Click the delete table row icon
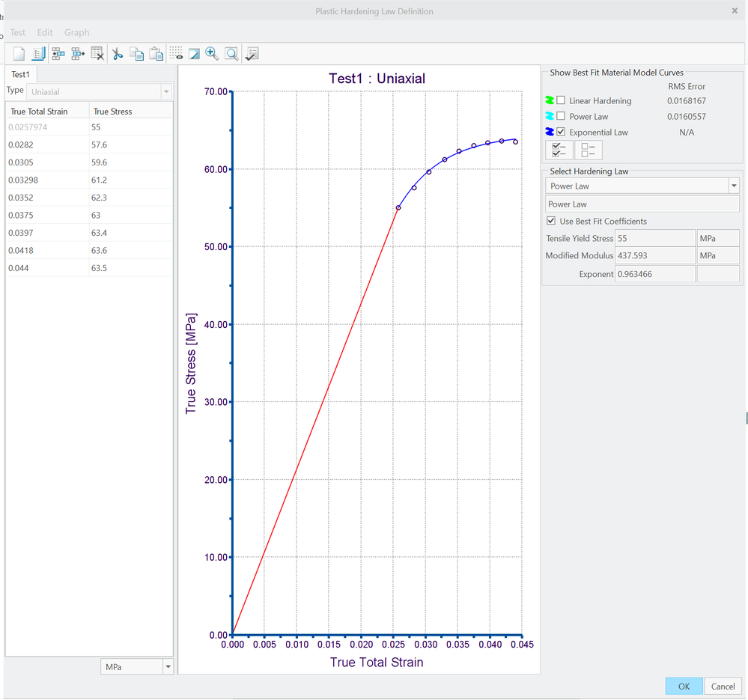This screenshot has height=700, width=748. (97, 53)
